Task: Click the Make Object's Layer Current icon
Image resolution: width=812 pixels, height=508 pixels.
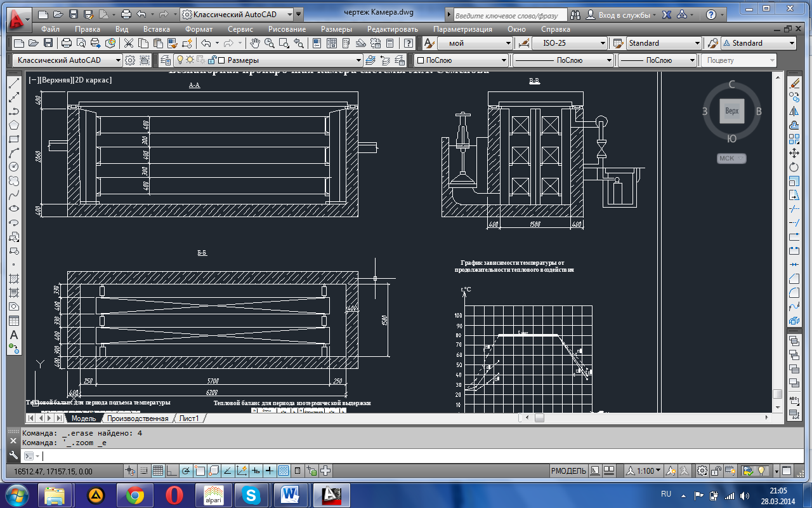Action: click(370, 60)
